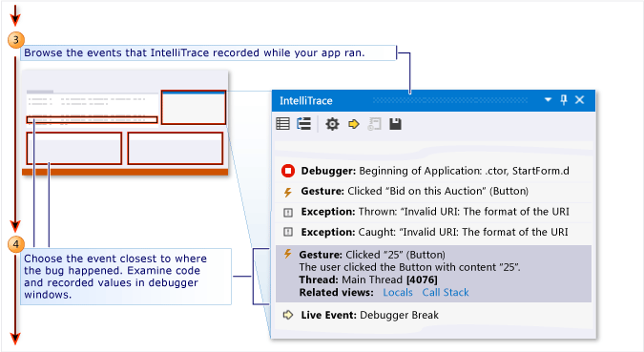Select Gesture Clicked "Bid on this Auction" event

click(x=433, y=192)
